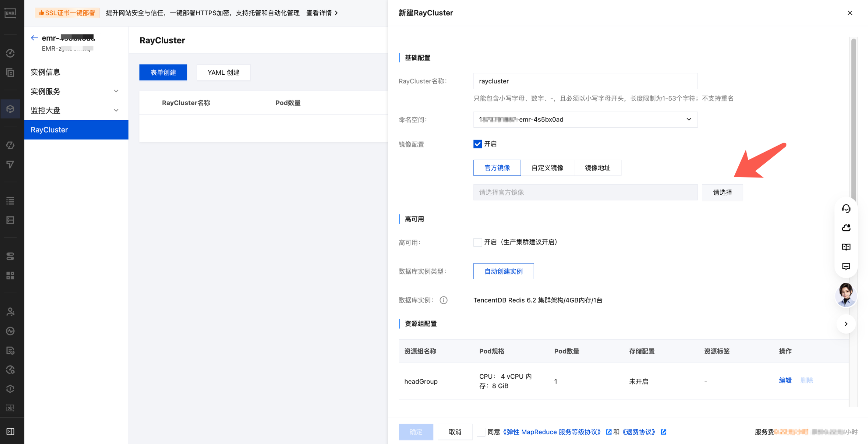Switch to the 官方镜像 tab

click(497, 168)
